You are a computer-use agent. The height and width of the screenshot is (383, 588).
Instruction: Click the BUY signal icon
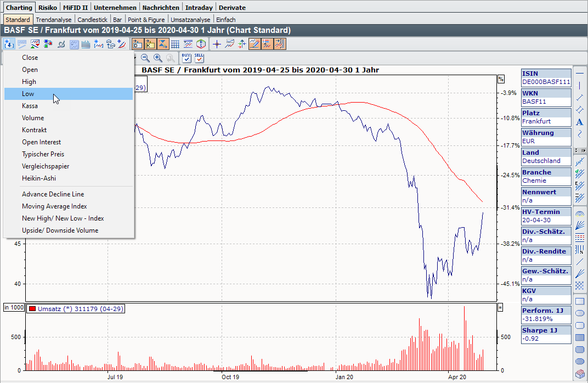[x=186, y=57]
